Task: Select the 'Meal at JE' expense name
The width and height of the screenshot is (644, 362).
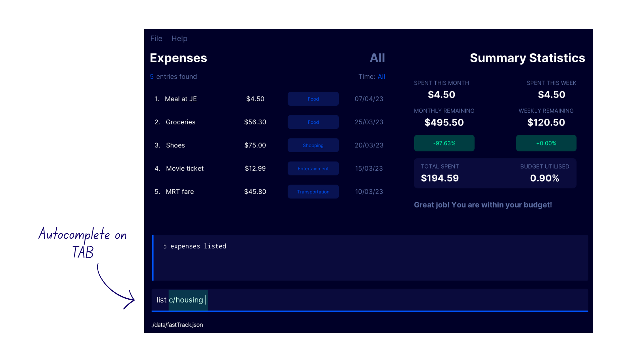Action: coord(181,99)
